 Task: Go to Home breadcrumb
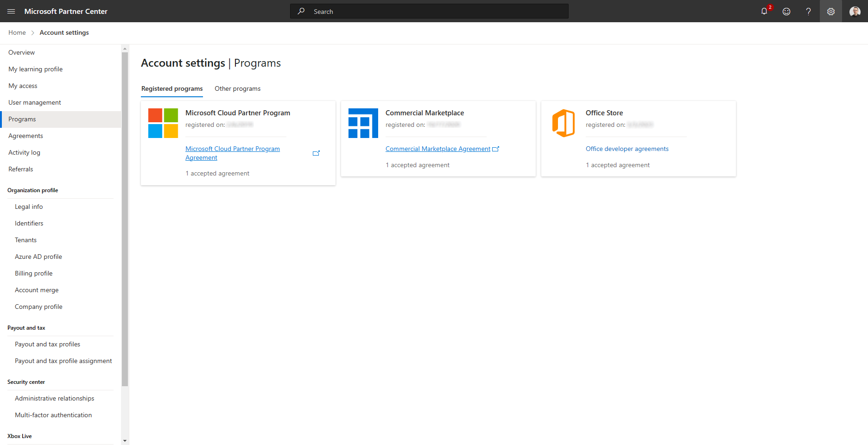[x=17, y=32]
